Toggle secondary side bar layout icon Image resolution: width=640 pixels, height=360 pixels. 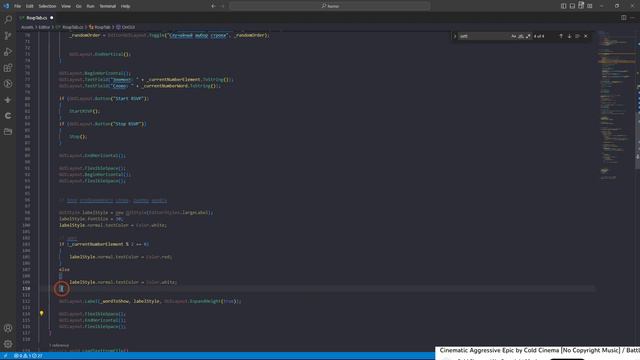(581, 6)
